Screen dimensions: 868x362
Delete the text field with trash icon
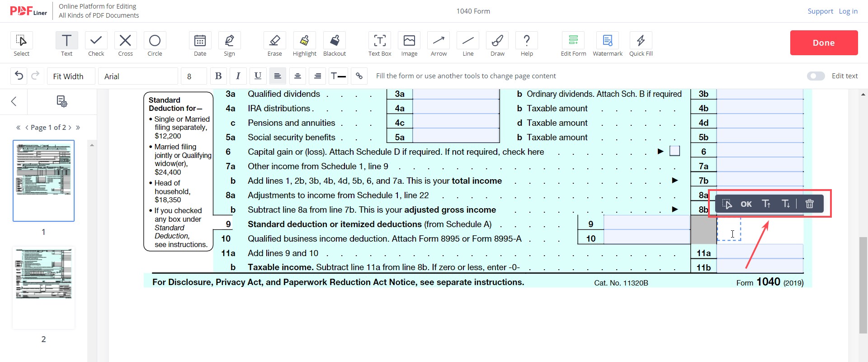pyautogui.click(x=810, y=204)
